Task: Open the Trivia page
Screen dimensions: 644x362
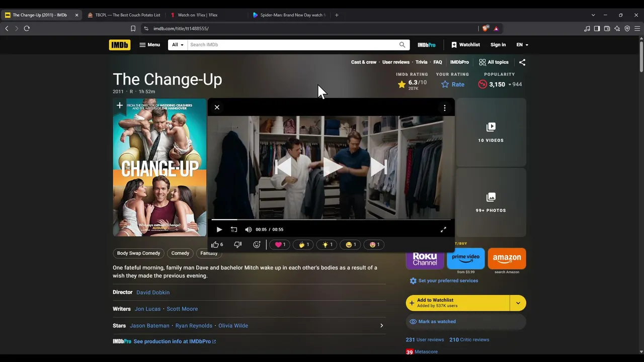Action: tap(421, 62)
